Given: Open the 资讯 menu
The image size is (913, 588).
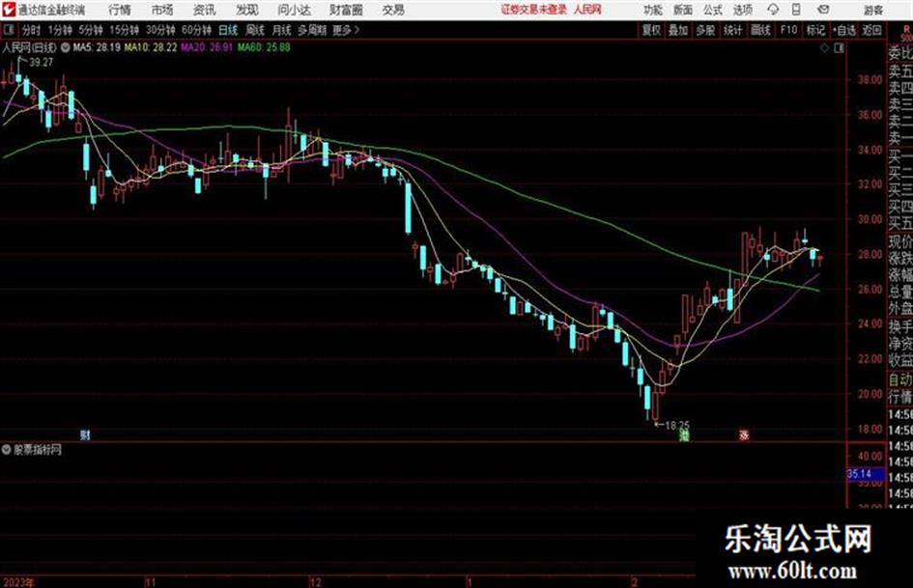Looking at the screenshot, I should coord(205,10).
